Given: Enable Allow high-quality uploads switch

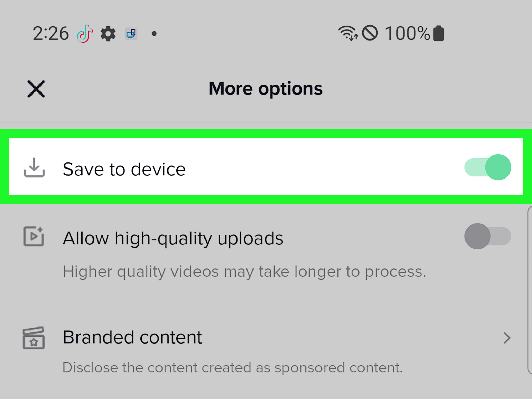Looking at the screenshot, I should pyautogui.click(x=488, y=236).
